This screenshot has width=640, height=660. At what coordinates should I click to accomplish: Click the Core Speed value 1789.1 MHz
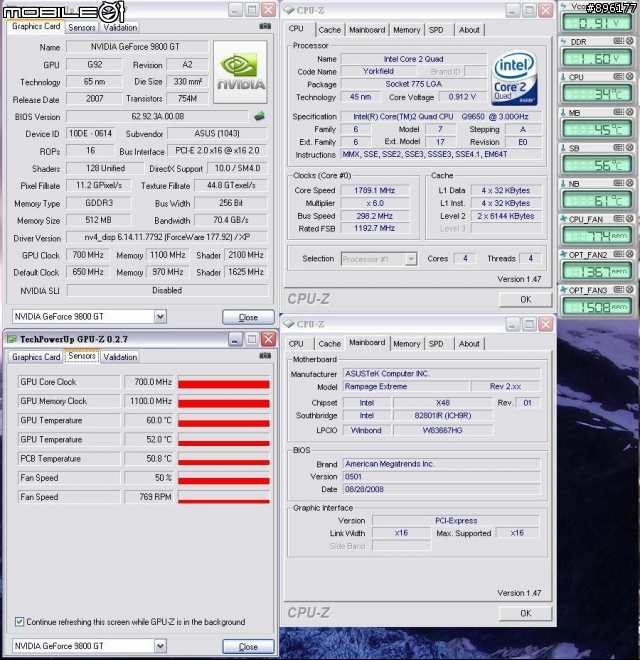[x=374, y=190]
